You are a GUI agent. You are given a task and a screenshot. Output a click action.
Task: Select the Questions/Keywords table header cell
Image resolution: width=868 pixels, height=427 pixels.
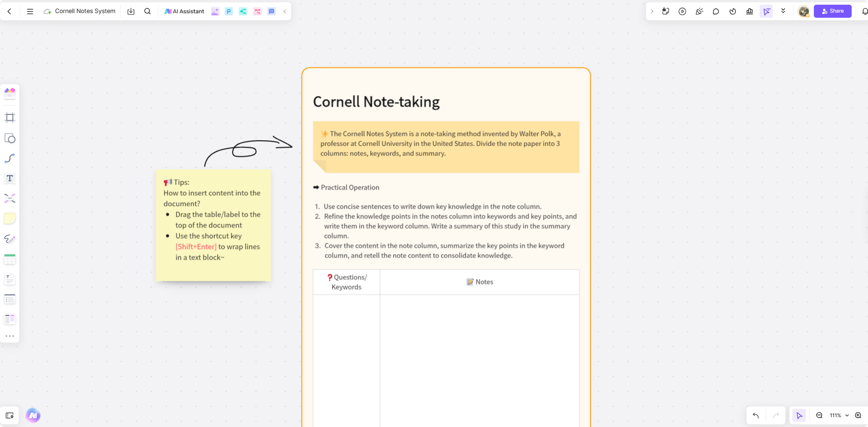(346, 282)
